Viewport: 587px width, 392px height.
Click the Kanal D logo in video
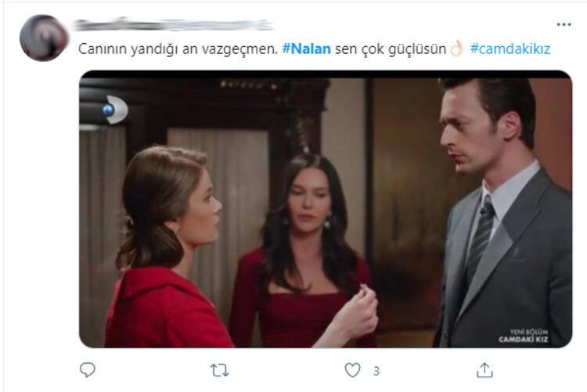point(116,110)
